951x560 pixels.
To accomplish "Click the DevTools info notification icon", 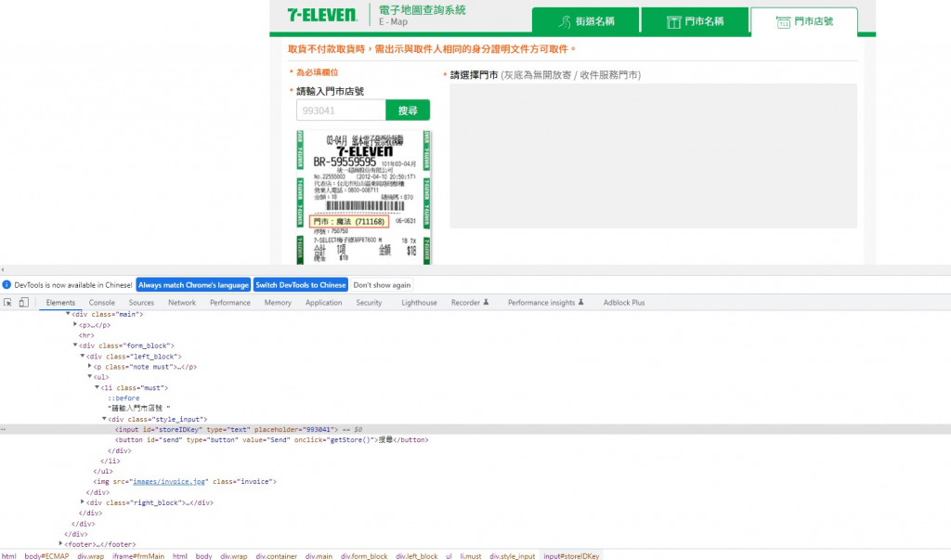I will [7, 284].
